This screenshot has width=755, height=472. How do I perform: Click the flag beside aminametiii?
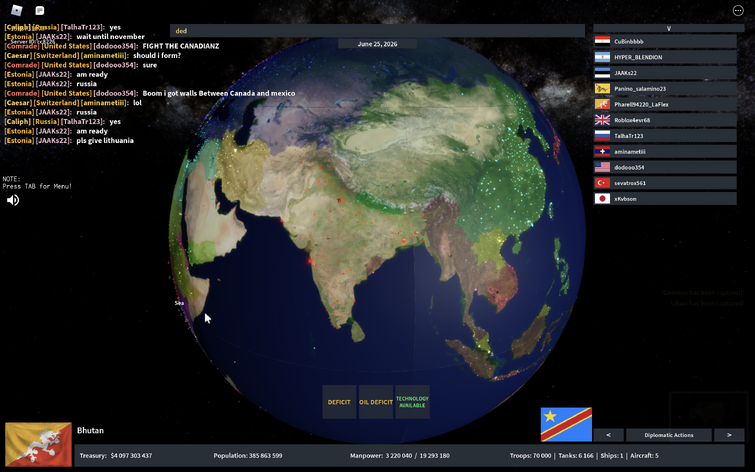click(602, 152)
